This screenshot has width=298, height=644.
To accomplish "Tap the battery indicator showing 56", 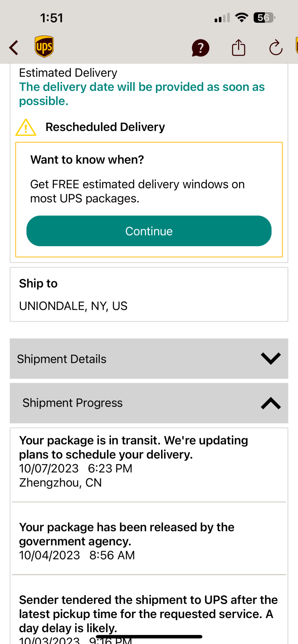I will 264,17.
